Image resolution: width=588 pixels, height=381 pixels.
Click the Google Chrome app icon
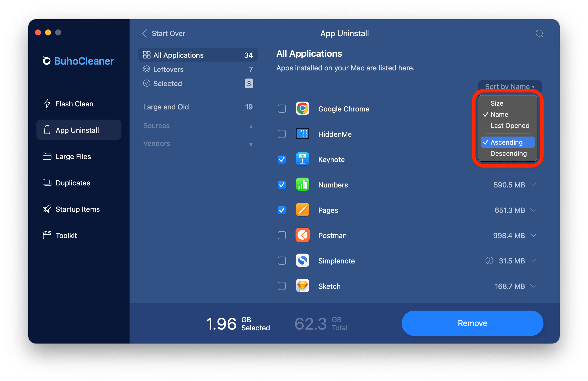point(303,109)
